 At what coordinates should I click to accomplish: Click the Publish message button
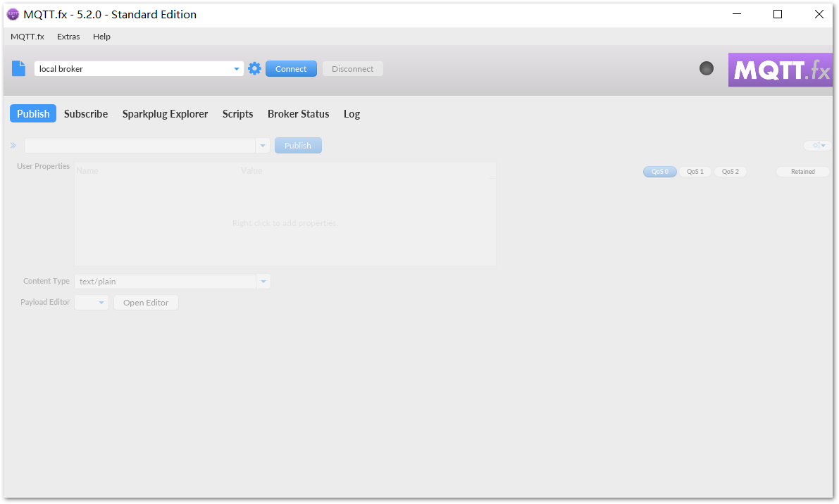(x=298, y=146)
